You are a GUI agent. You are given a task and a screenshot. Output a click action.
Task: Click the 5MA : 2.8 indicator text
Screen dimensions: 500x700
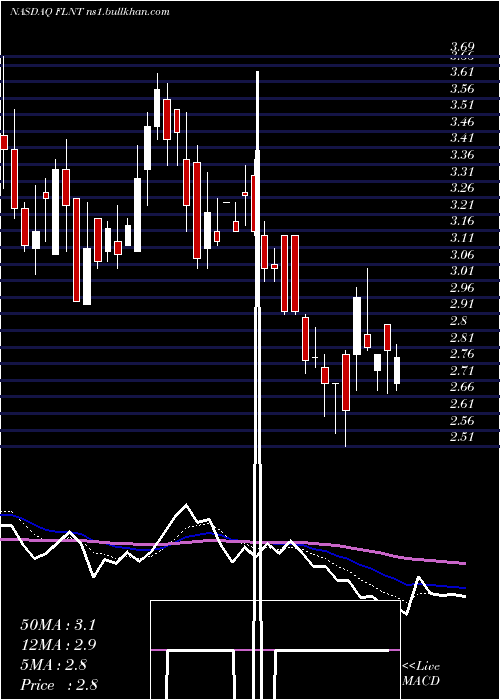coord(56,665)
